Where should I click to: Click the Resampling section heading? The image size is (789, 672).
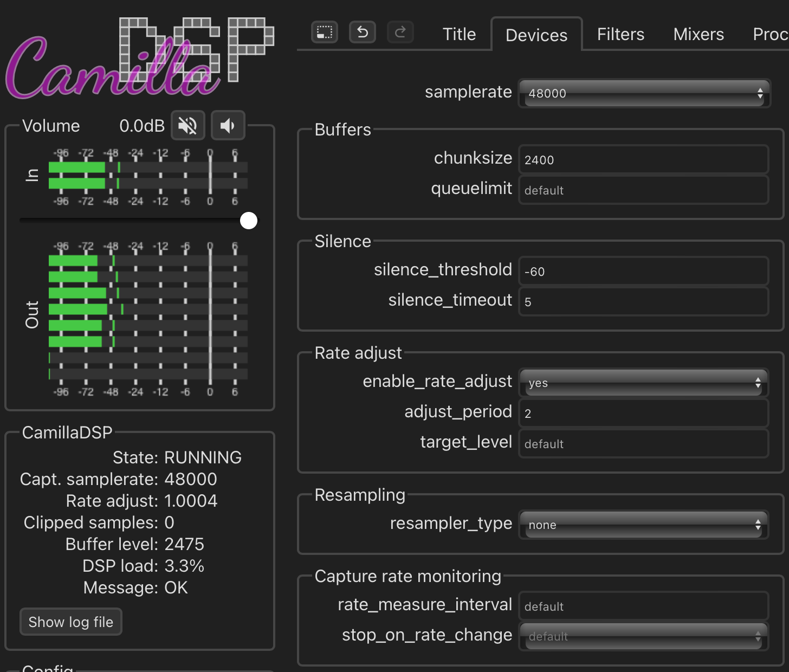(360, 495)
